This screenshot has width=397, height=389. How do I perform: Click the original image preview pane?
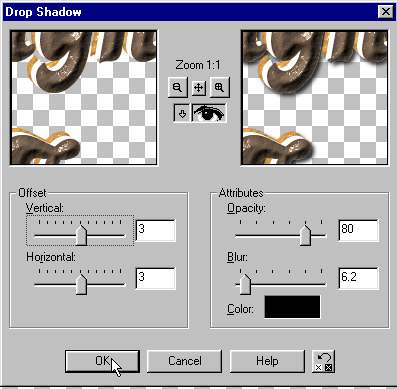pos(84,97)
